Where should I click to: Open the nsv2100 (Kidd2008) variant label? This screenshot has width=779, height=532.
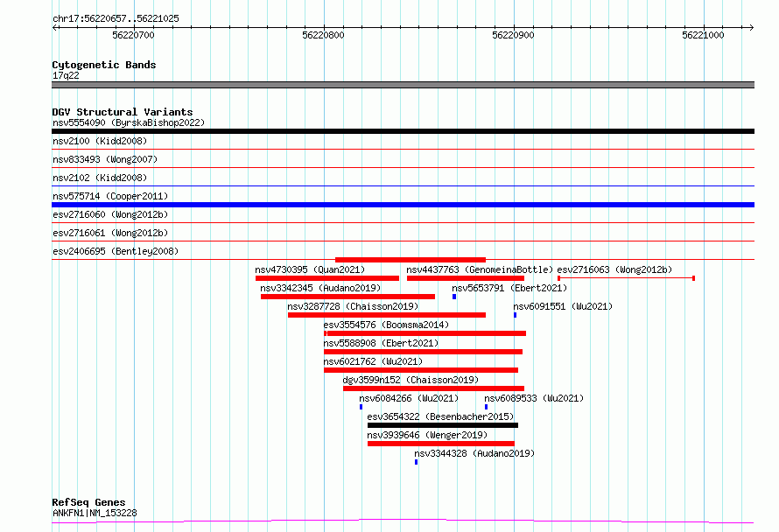(100, 141)
